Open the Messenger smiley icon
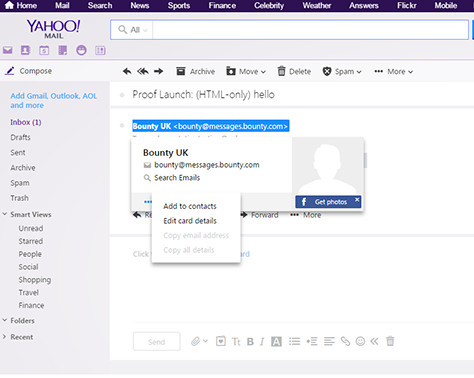This screenshot has width=474, height=378. (x=81, y=50)
